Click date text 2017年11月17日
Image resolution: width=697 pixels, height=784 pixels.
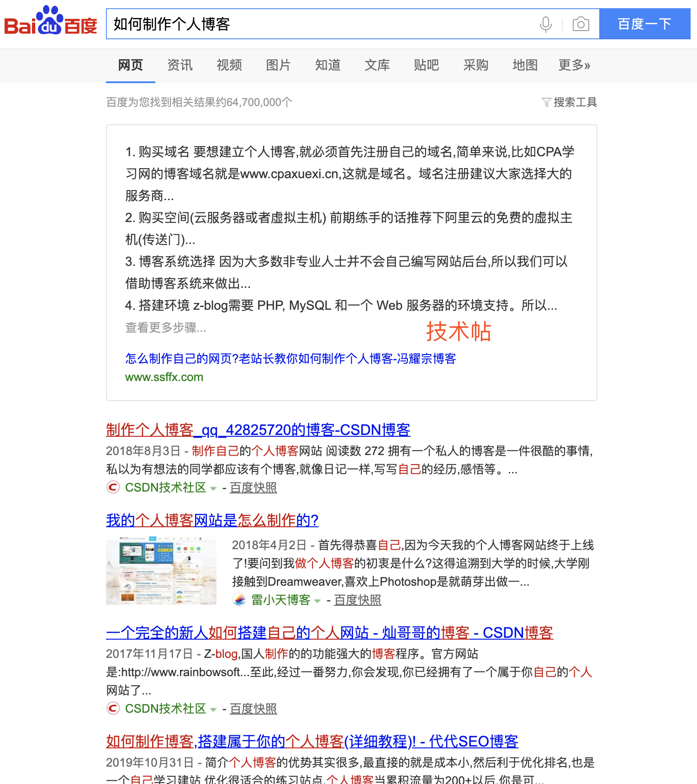point(149,654)
